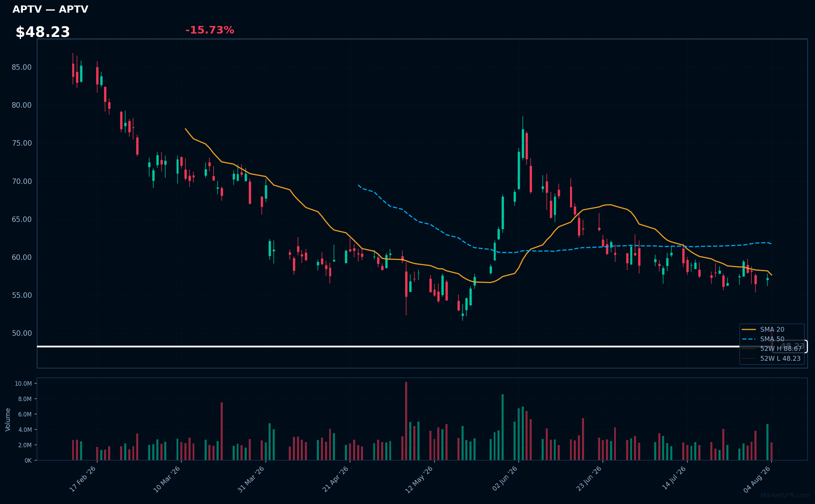Click the "SMA 20" legend label

point(772,329)
